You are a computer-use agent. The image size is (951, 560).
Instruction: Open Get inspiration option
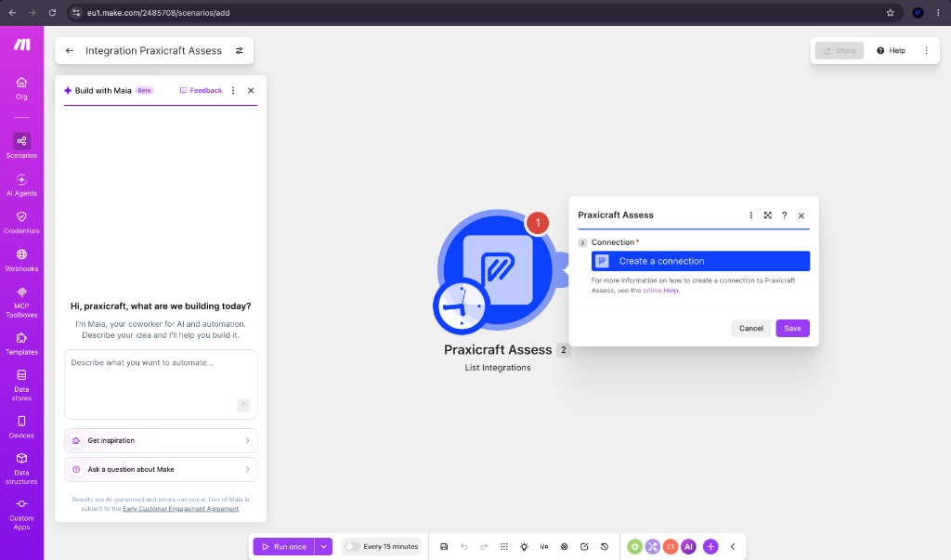tap(161, 440)
